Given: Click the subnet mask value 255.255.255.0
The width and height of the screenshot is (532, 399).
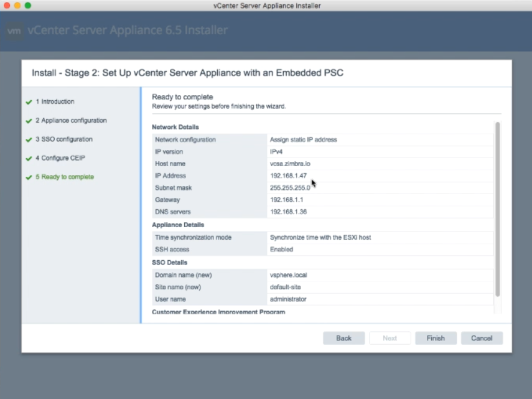Looking at the screenshot, I should [290, 187].
